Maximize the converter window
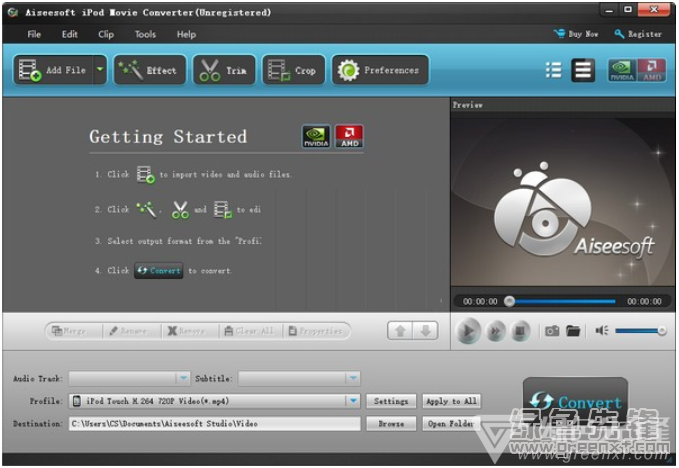 [x=627, y=10]
